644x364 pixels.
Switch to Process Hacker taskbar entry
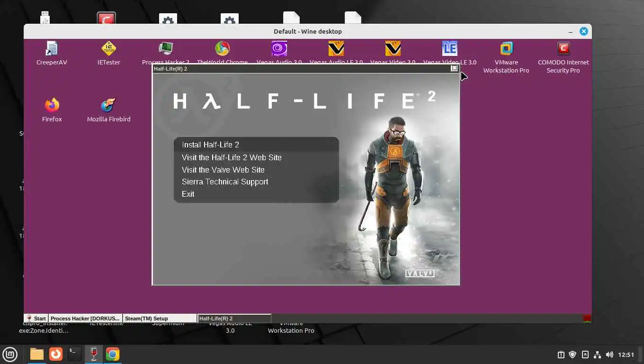[85, 318]
